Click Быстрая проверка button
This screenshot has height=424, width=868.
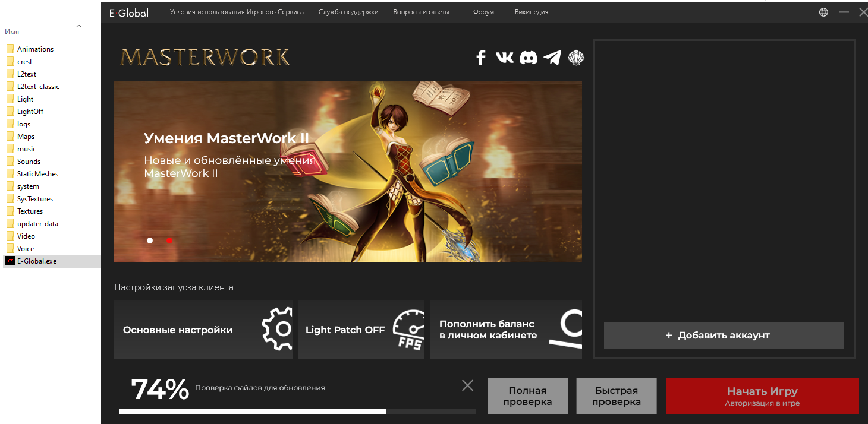tap(617, 396)
